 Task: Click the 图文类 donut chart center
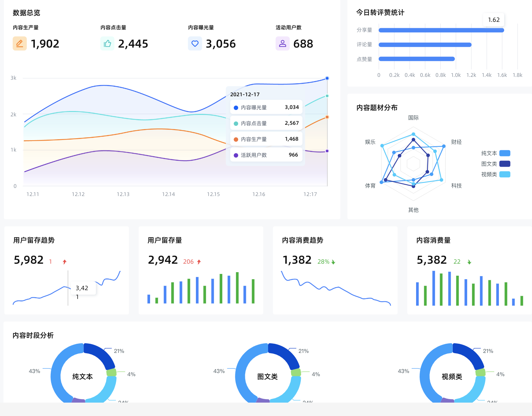pos(267,377)
